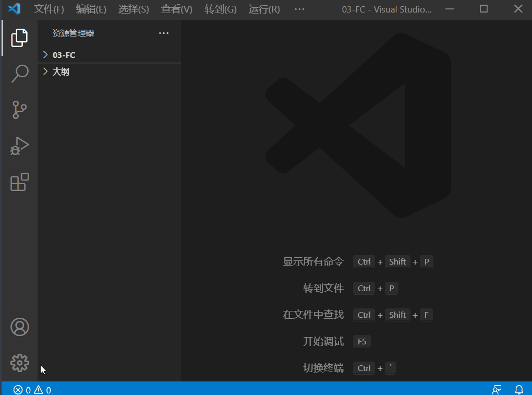
Task: Click the feedback icon in status bar
Action: click(x=497, y=390)
